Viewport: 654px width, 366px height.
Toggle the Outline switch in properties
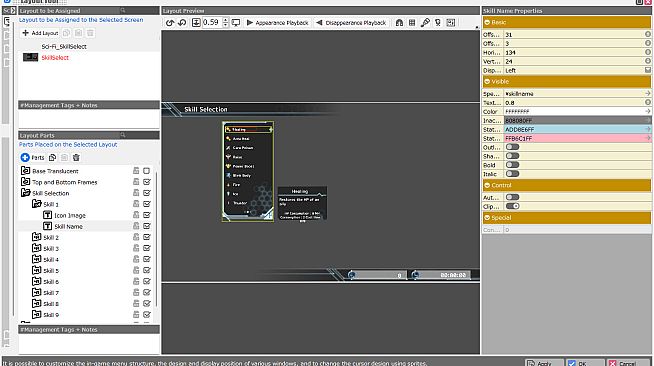[512, 147]
